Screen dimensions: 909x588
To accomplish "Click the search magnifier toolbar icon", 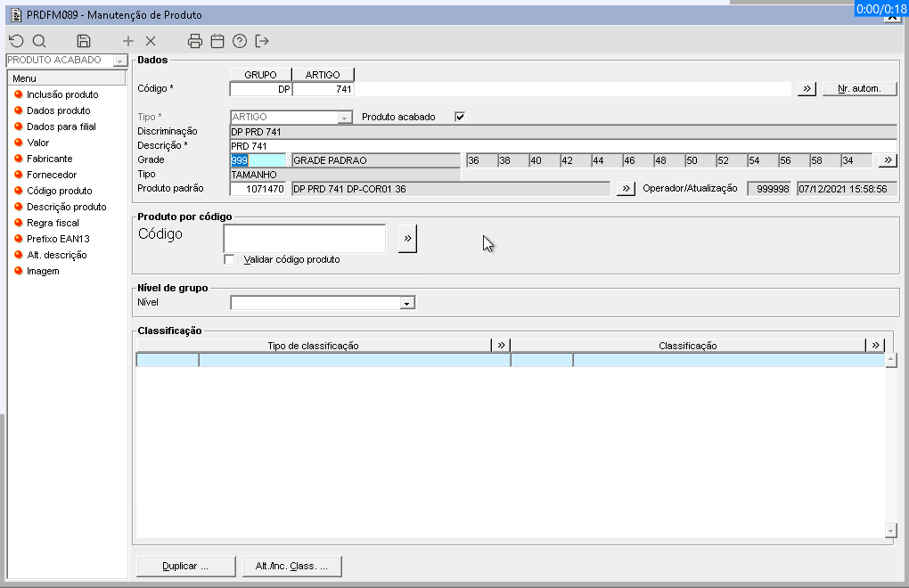I will 39,41.
